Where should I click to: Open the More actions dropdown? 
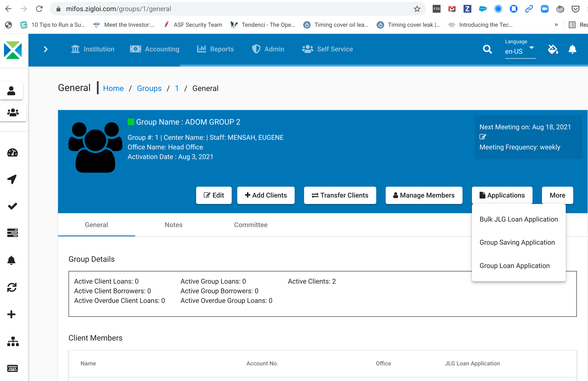[x=557, y=195]
